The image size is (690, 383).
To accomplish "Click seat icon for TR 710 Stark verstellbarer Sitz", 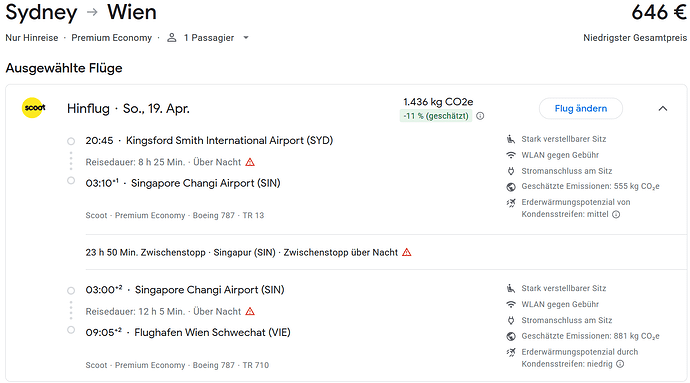I will 510,288.
